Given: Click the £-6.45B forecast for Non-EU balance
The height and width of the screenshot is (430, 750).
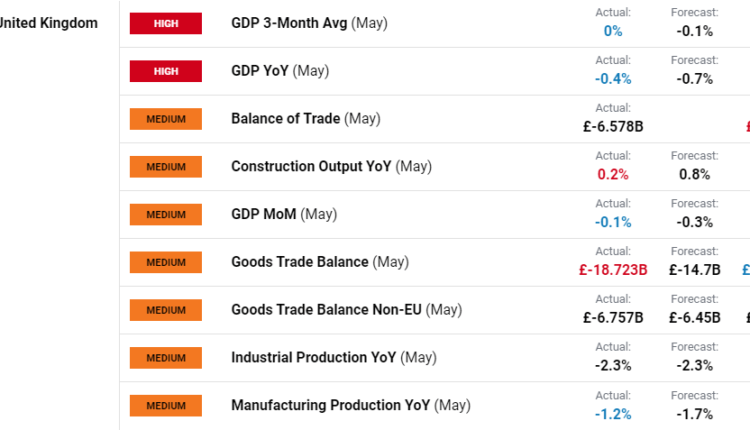Looking at the screenshot, I should pos(694,318).
